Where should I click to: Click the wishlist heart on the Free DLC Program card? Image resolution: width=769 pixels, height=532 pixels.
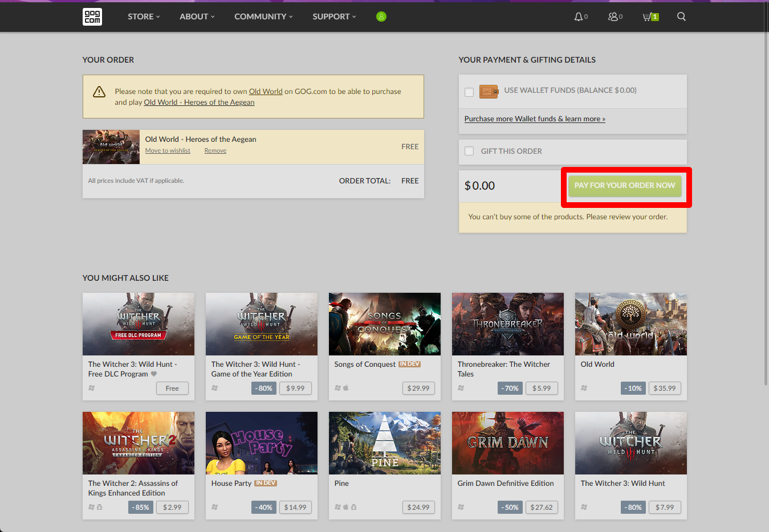[x=154, y=374]
